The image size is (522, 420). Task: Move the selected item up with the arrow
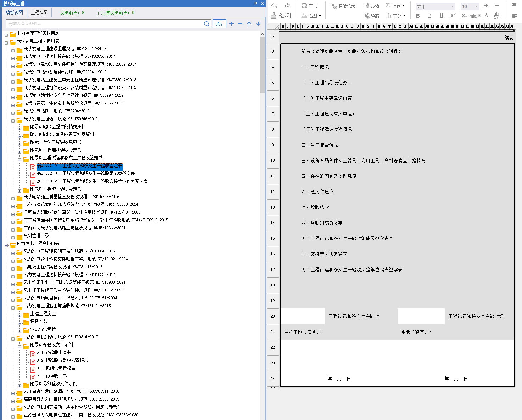pyautogui.click(x=249, y=24)
